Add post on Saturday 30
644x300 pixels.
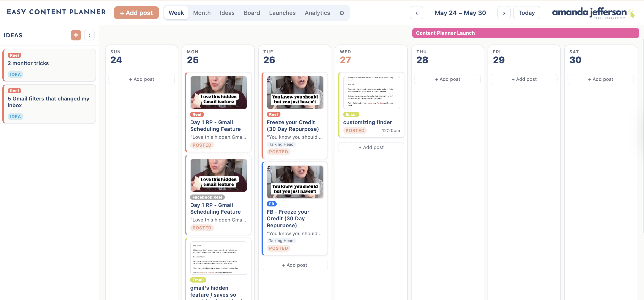(x=601, y=79)
